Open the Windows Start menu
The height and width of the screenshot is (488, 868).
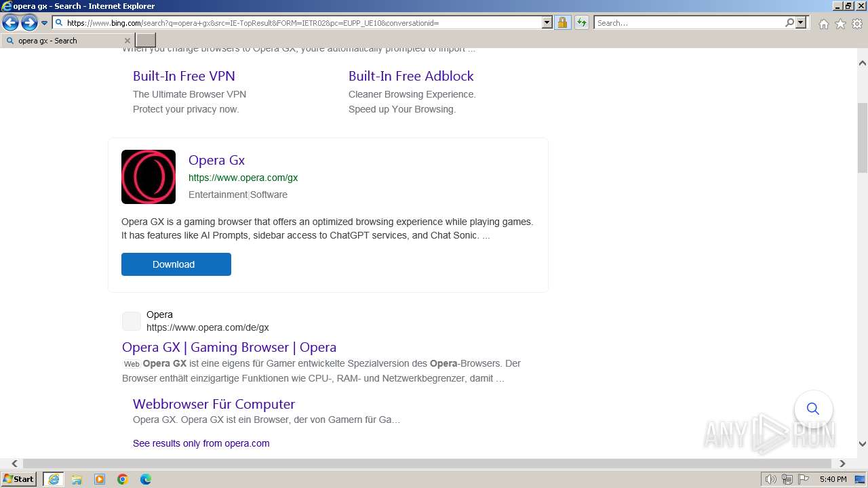[x=19, y=479]
